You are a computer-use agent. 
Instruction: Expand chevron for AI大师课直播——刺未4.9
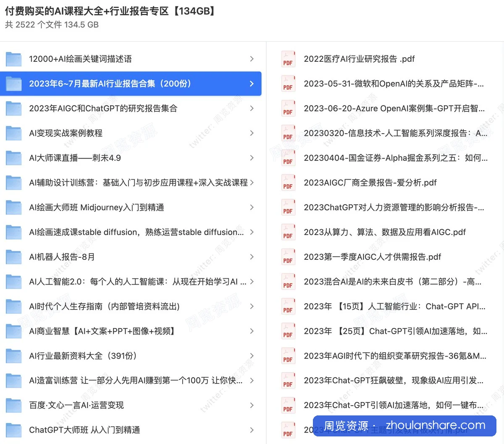click(252, 158)
